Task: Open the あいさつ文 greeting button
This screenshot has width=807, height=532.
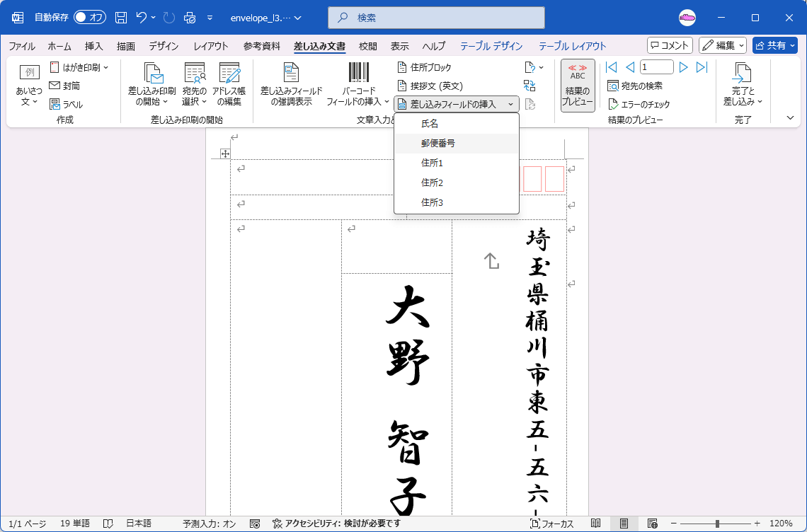Action: pos(29,86)
